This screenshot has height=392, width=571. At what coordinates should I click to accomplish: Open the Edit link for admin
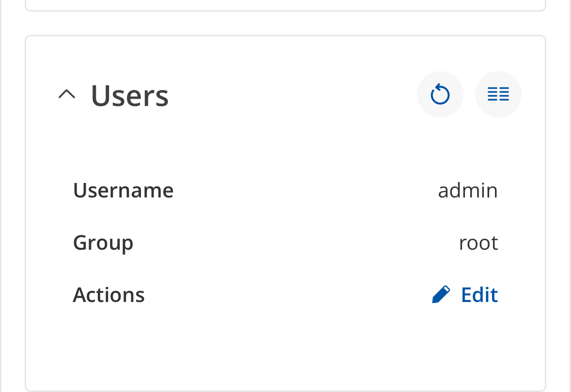pyautogui.click(x=479, y=294)
